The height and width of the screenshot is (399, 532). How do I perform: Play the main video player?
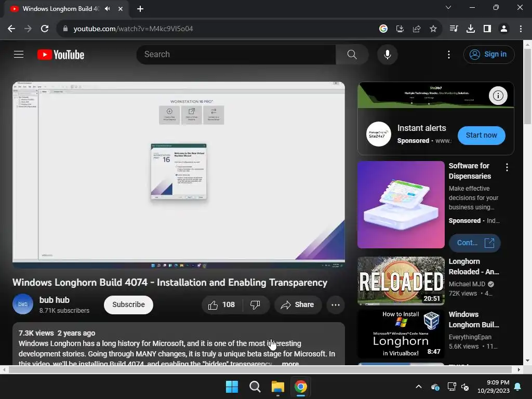179,175
